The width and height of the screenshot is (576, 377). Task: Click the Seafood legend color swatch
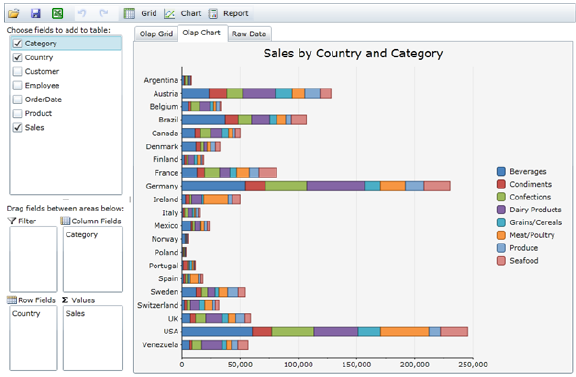pos(501,261)
